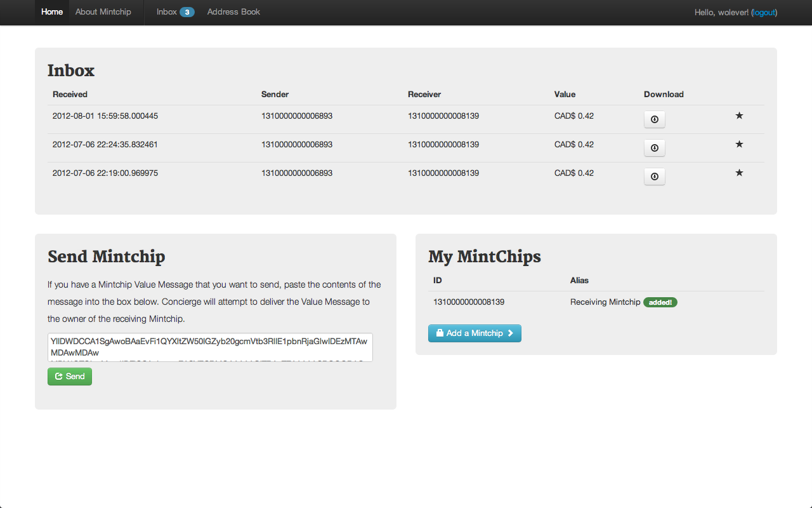
Task: Click the Received column header
Action: [70, 94]
